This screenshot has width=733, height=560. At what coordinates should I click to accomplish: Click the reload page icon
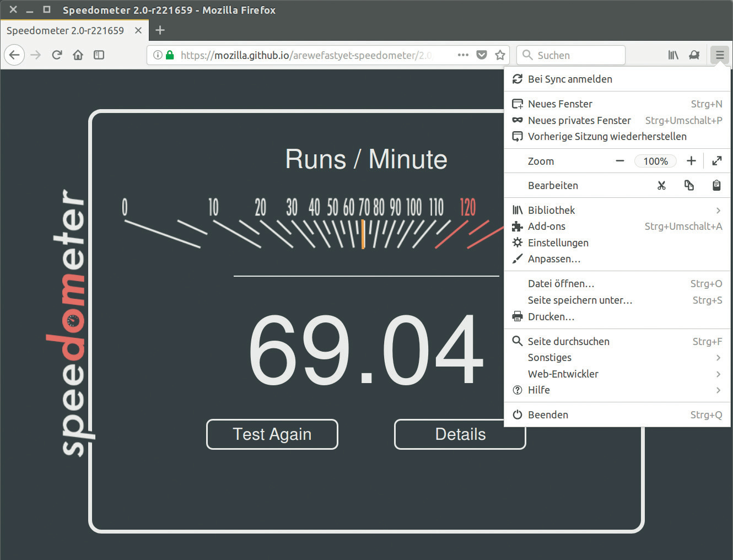(57, 55)
